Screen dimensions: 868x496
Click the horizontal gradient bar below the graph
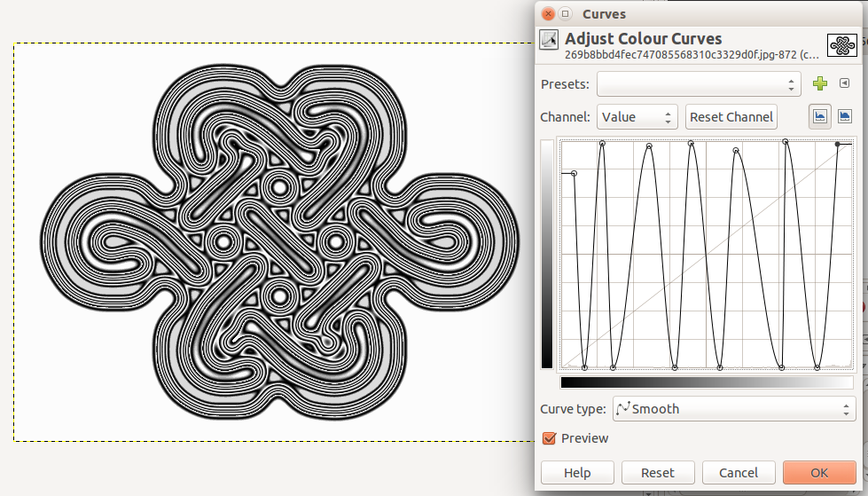coord(707,382)
